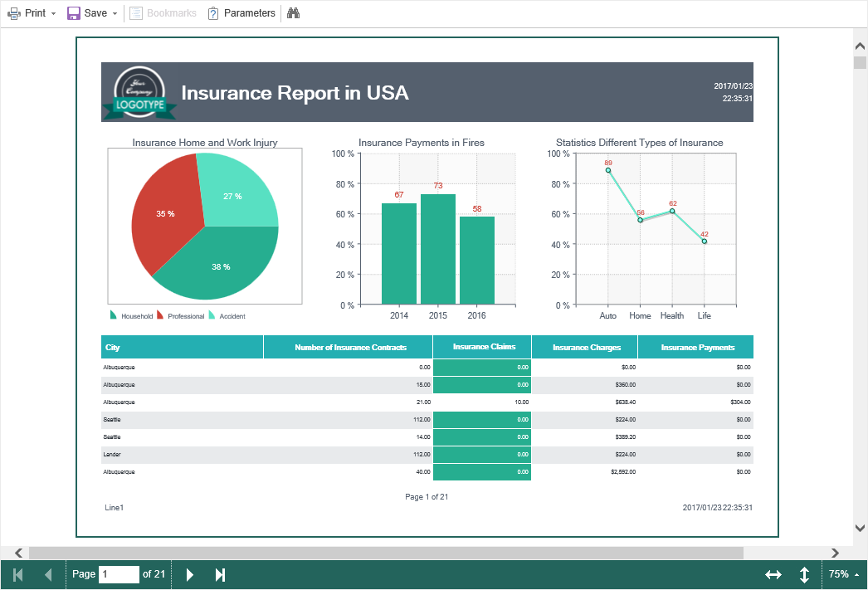The width and height of the screenshot is (868, 590).
Task: Fit report to page height
Action: (x=804, y=574)
